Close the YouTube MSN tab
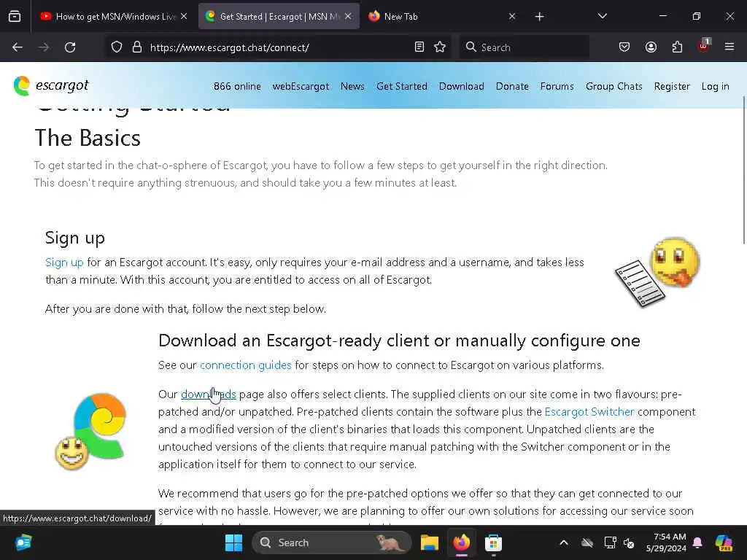 [184, 16]
